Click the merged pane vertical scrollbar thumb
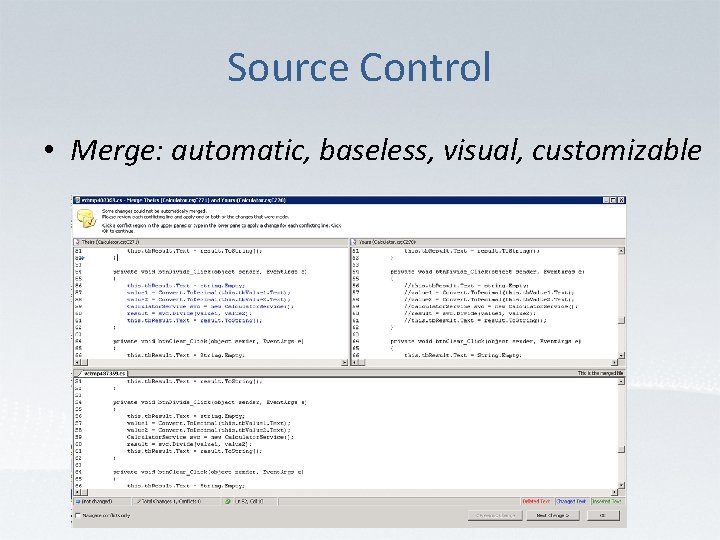This screenshot has width=720, height=540. 621,450
